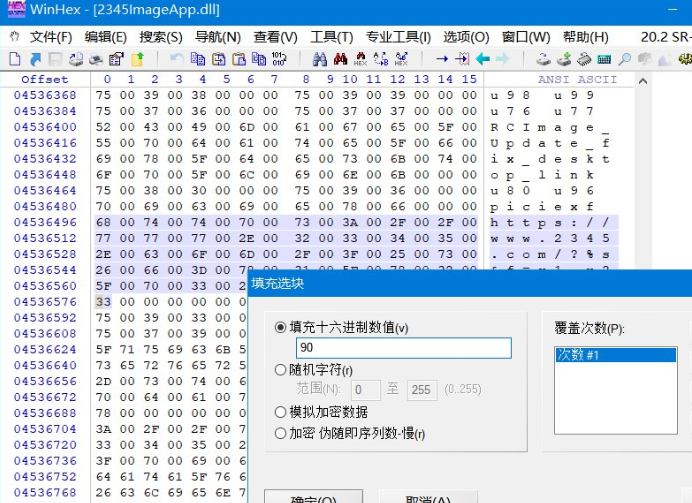Click offset row 04536704
692x503 pixels.
(45, 429)
